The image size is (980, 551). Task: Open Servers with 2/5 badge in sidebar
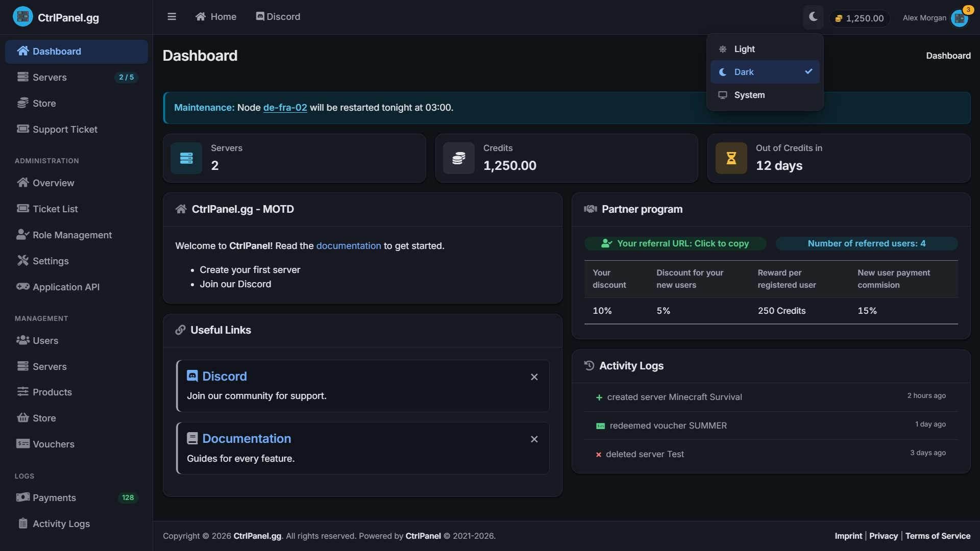coord(77,78)
